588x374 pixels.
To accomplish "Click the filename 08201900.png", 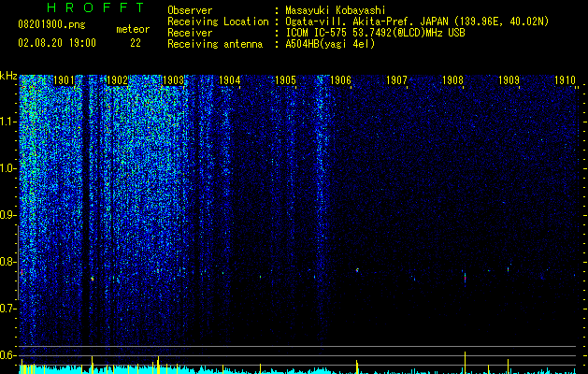I will click(51, 24).
